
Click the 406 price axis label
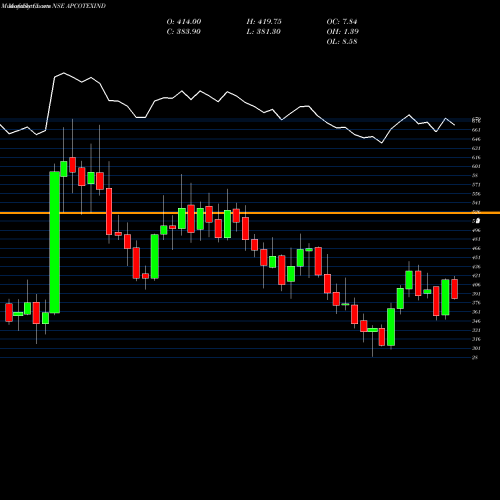(x=476, y=285)
